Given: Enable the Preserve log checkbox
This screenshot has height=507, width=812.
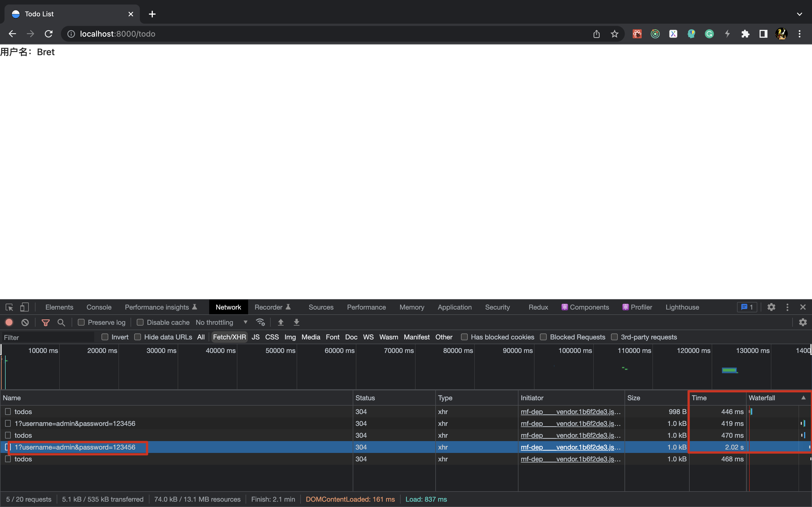Looking at the screenshot, I should click(x=81, y=322).
